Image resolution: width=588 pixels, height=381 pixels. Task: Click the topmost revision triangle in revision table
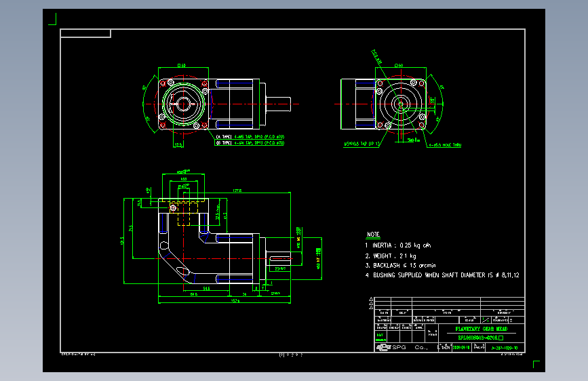371,299
